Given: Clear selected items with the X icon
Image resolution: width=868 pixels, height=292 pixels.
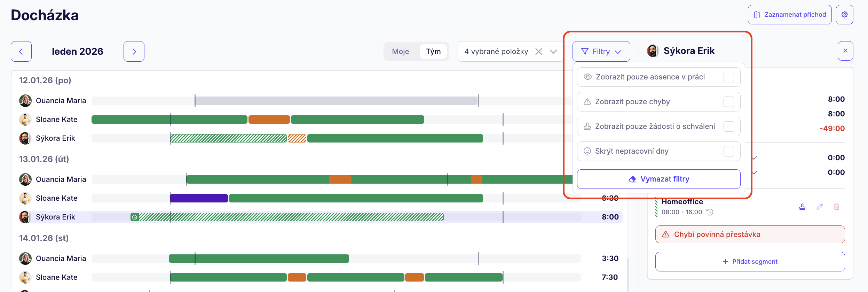Looking at the screenshot, I should pos(538,52).
